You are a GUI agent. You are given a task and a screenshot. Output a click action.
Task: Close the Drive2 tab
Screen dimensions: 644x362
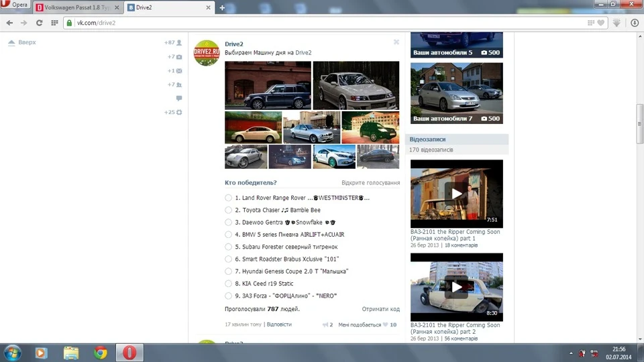click(208, 8)
